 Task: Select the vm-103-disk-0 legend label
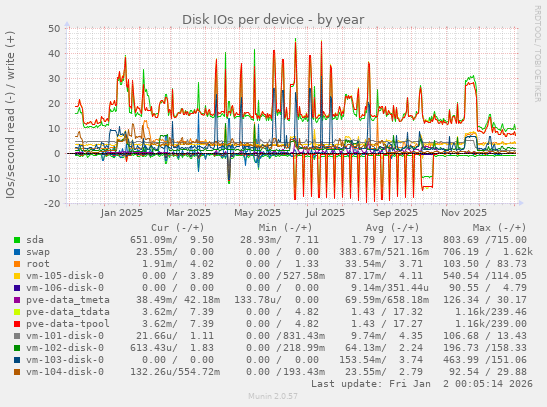65,360
